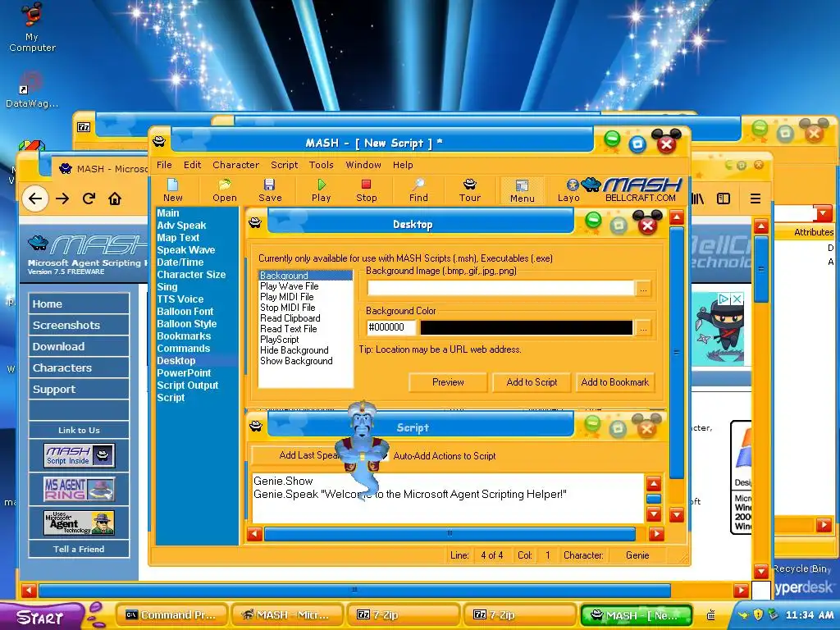The width and height of the screenshot is (840, 630).
Task: Choose Stop MIDI File in the action list
Action: [287, 308]
